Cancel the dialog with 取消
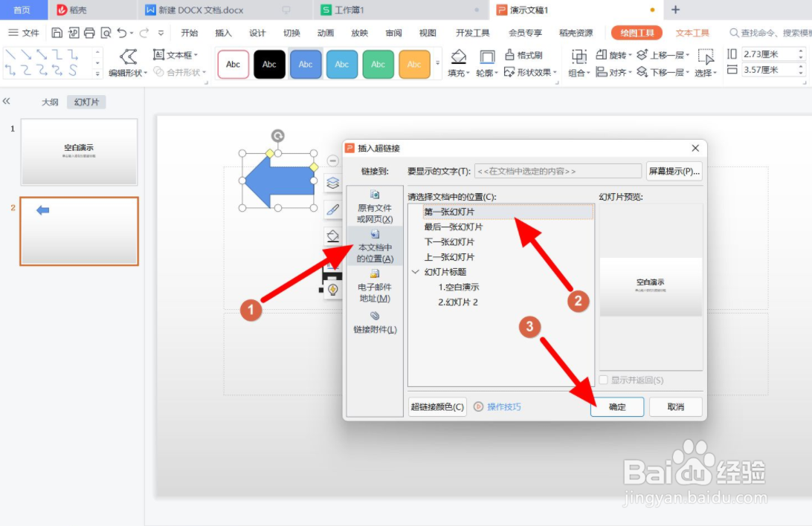The image size is (812, 526). pos(676,407)
